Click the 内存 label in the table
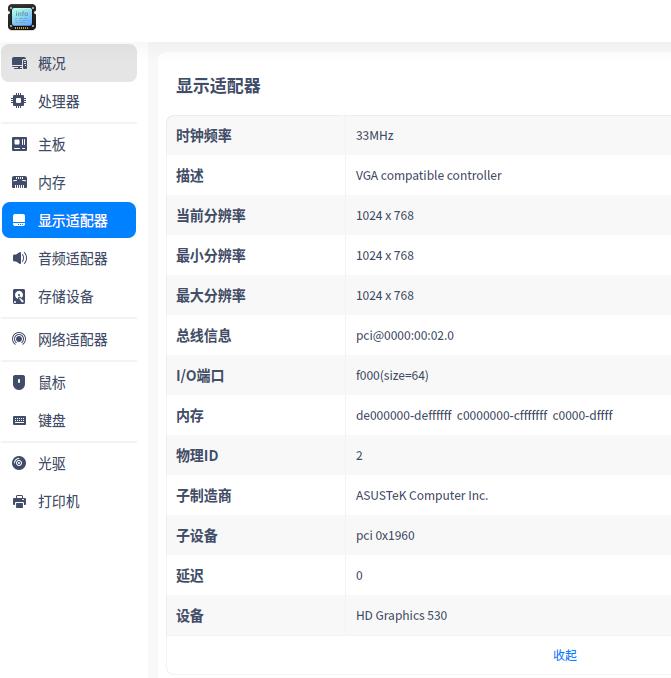This screenshot has width=671, height=678. 190,416
